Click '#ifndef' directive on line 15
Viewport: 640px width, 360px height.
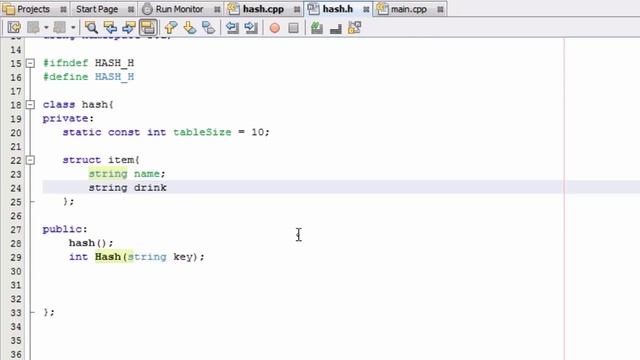[65, 63]
